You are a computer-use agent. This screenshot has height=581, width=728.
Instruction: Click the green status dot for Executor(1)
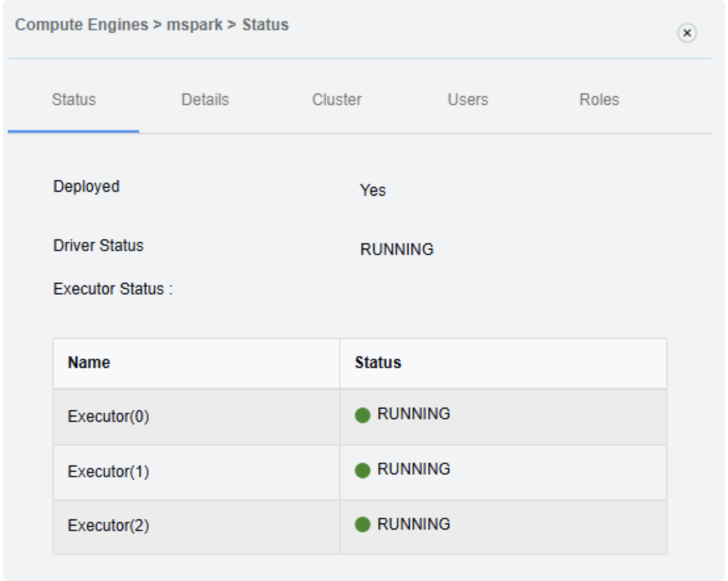[x=363, y=471]
